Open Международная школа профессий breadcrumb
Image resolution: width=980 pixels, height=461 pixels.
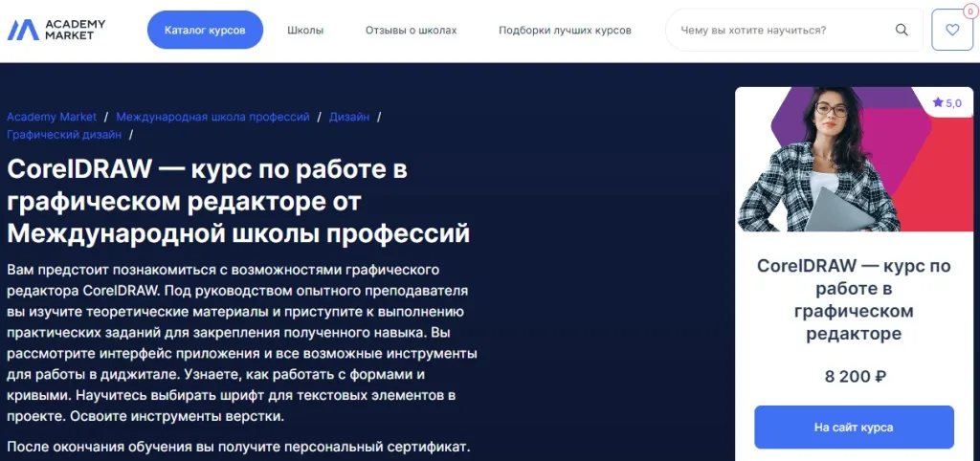click(212, 117)
